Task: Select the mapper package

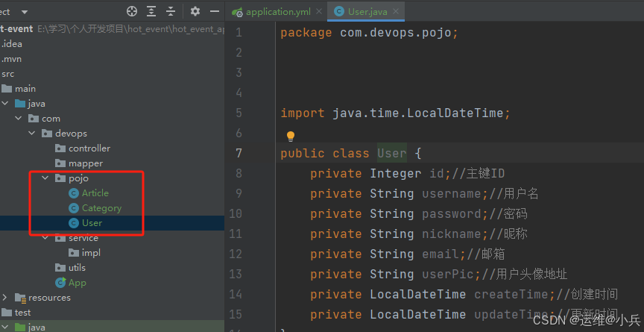Action: [86, 163]
